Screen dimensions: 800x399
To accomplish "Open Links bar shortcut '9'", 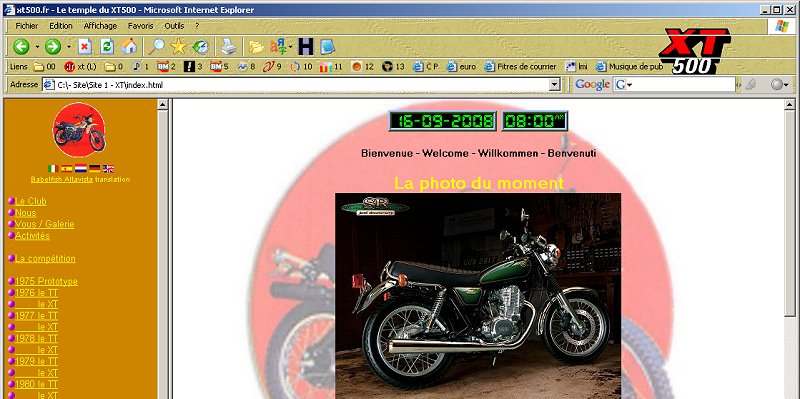I will (x=272, y=66).
